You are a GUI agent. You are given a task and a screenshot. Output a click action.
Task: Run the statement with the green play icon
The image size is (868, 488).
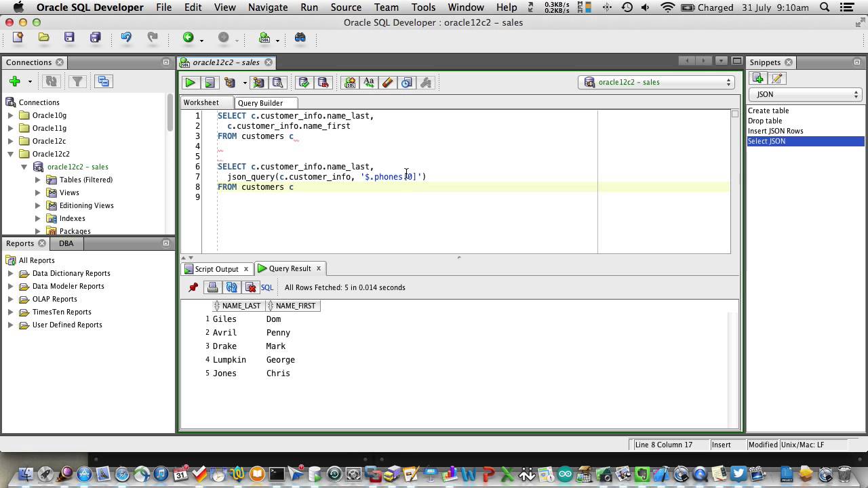point(191,83)
